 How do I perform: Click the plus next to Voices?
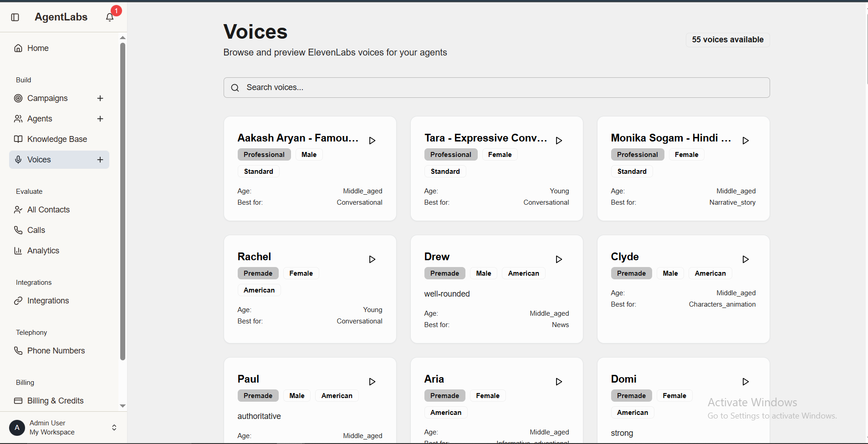pos(100,159)
